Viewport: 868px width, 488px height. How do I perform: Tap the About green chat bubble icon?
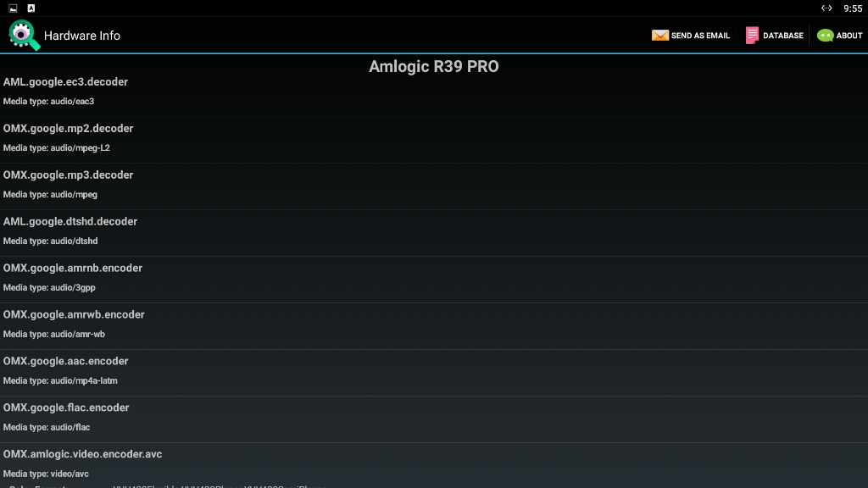point(825,36)
